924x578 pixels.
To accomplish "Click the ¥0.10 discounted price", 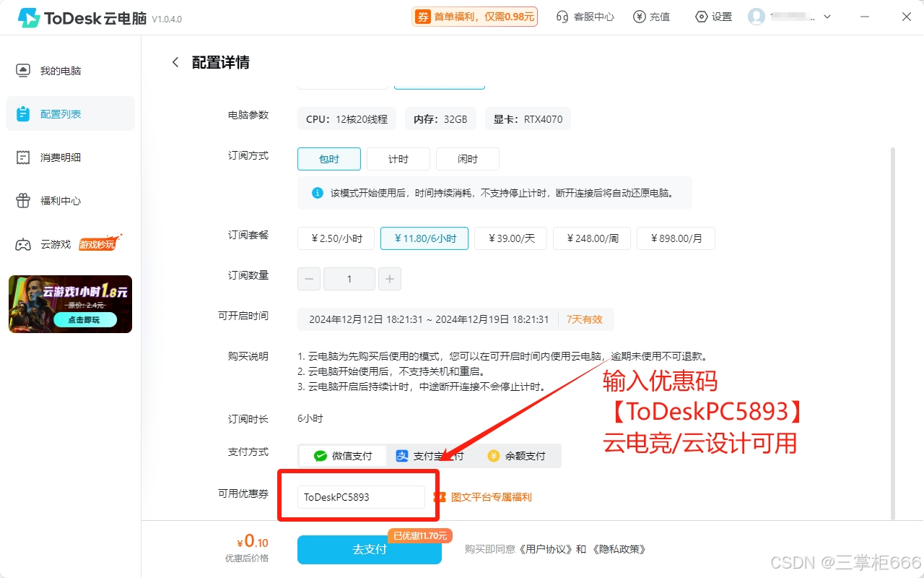I will click(x=253, y=541).
